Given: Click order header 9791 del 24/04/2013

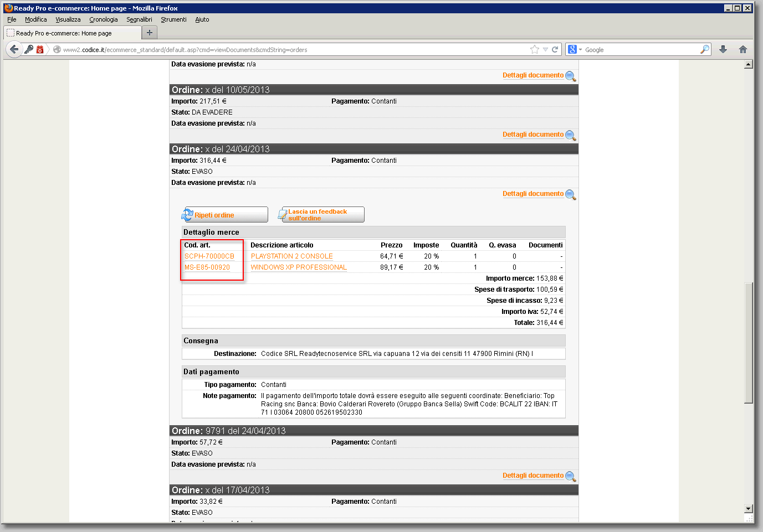Looking at the screenshot, I should 374,431.
